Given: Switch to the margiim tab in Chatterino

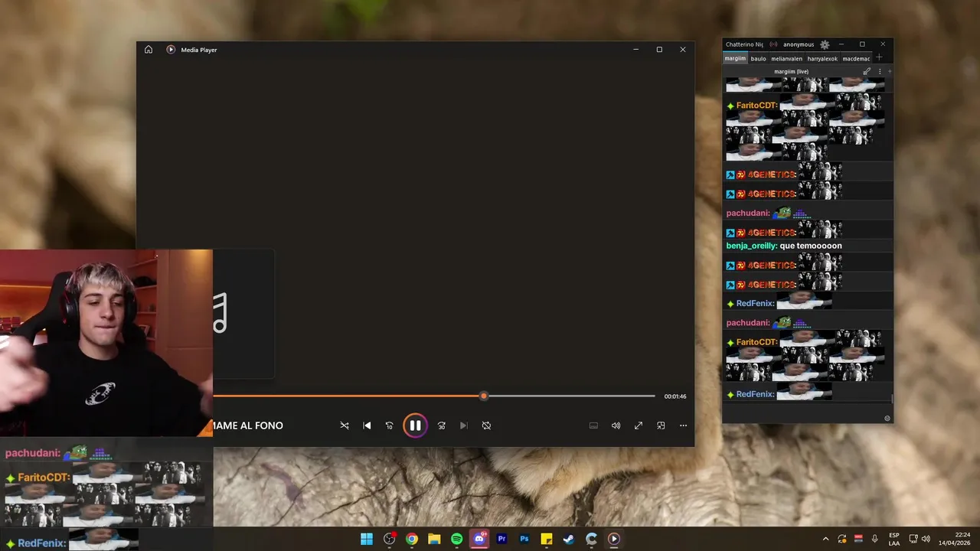Looking at the screenshot, I should pos(735,58).
